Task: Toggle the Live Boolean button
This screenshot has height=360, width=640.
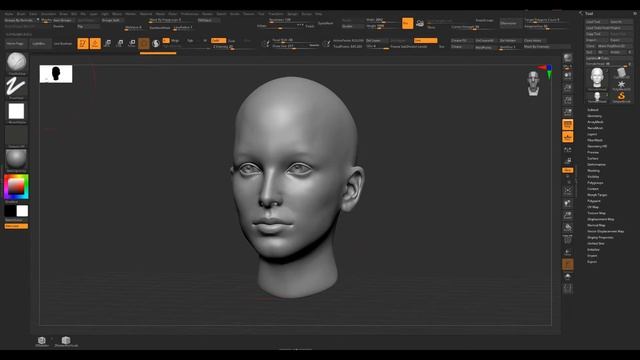Action: point(63,43)
